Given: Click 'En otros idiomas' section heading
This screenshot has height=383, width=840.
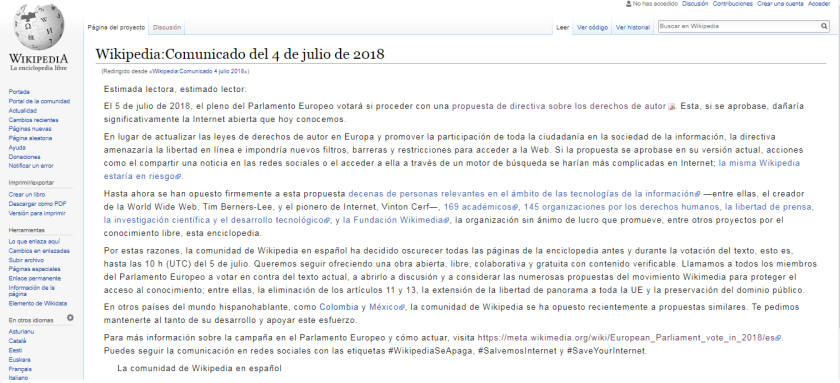Looking at the screenshot, I should [31, 320].
